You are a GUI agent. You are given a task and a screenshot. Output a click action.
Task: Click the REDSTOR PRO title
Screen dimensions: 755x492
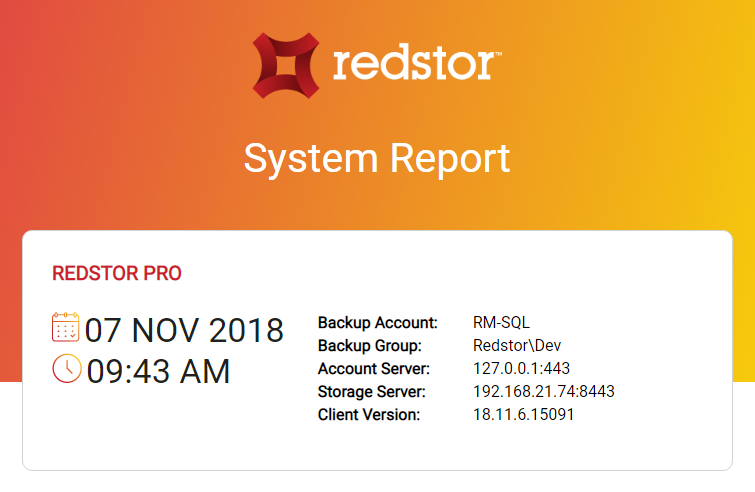click(x=117, y=273)
